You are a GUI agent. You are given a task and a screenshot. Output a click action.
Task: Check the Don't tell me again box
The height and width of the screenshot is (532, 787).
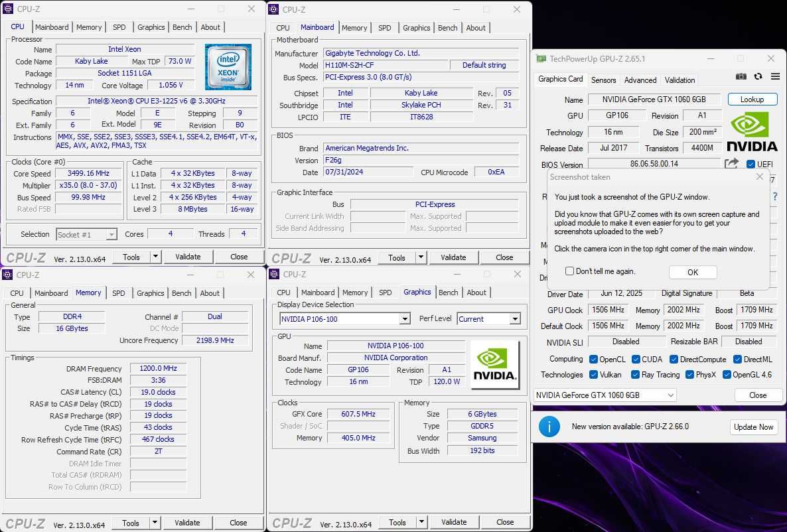pos(569,271)
